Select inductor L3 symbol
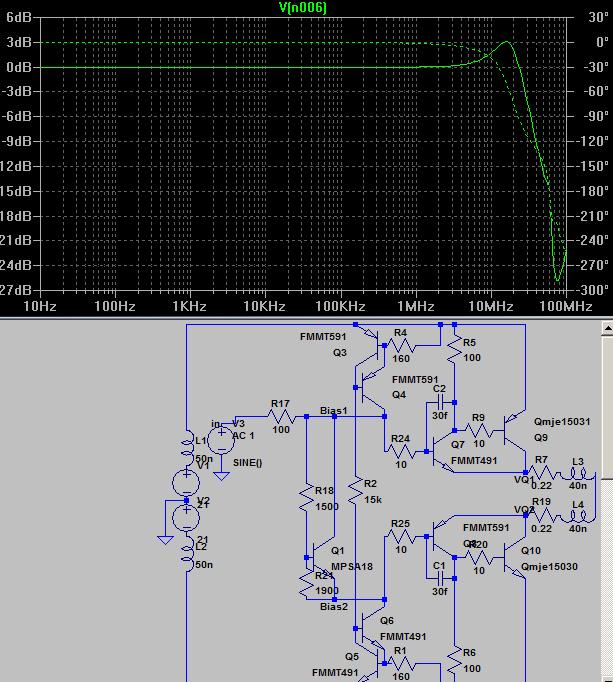Screen dimensions: 613x682 pyautogui.click(x=579, y=474)
